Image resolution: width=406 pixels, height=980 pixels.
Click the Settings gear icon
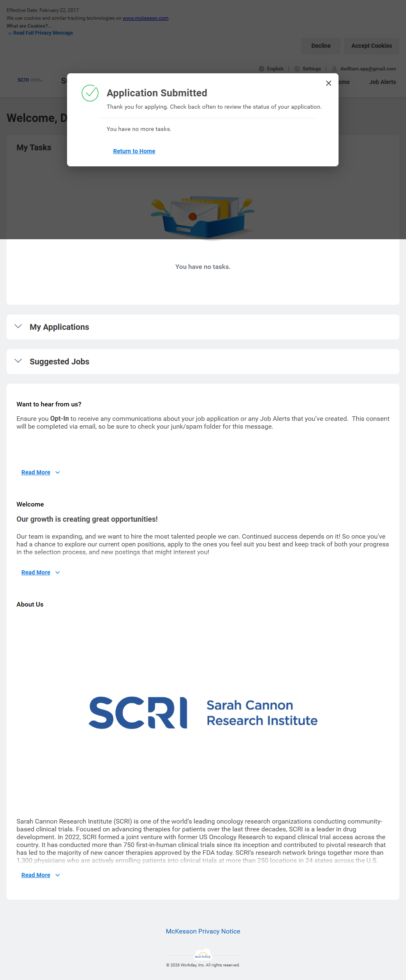[297, 69]
